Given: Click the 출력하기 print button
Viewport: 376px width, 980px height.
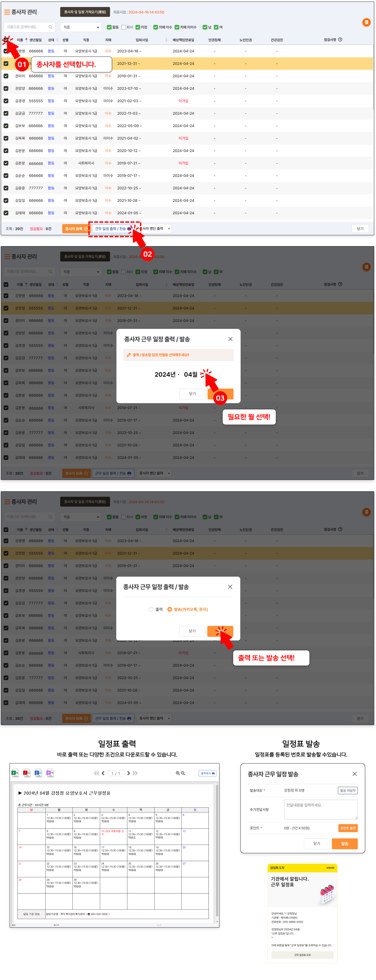Looking at the screenshot, I should pos(208,773).
